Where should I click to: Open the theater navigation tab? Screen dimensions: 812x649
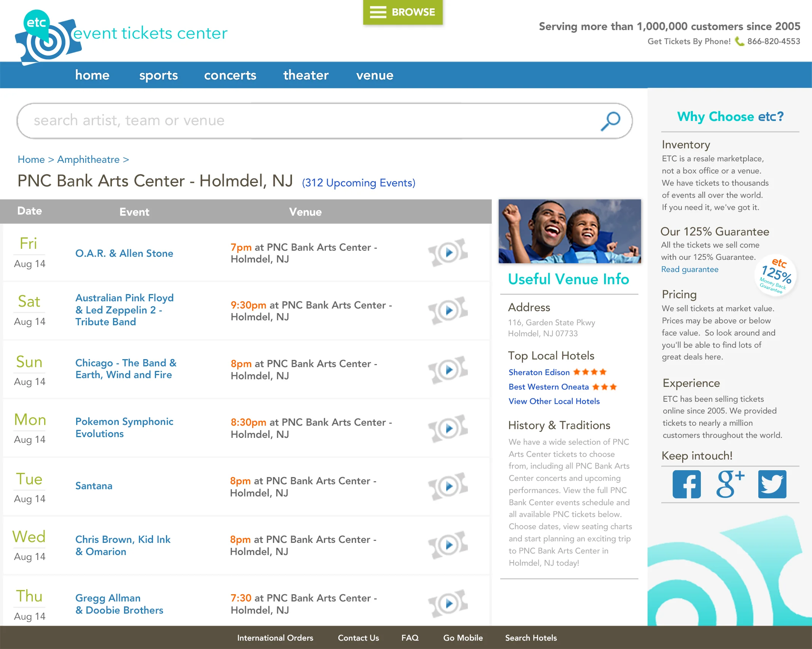(x=306, y=75)
